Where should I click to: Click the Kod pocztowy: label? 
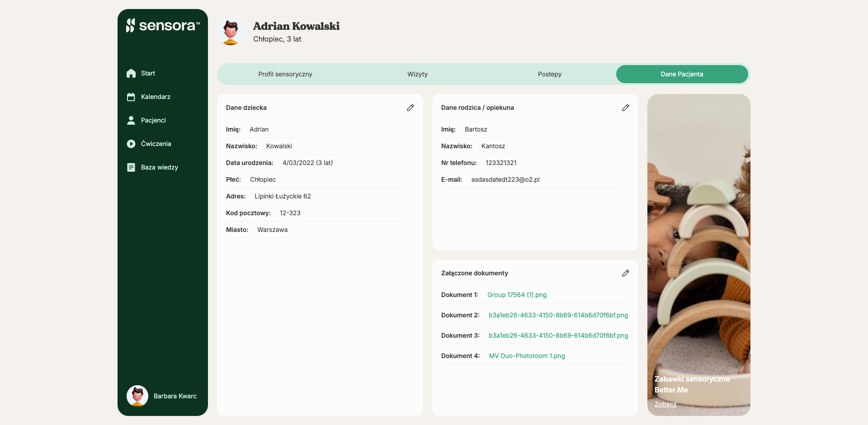point(248,213)
